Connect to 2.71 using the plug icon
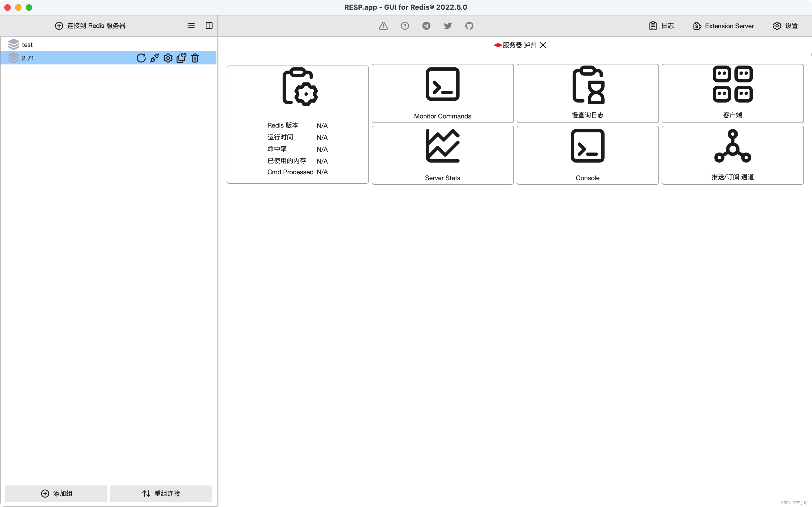Viewport: 812px width, 507px height. tap(154, 58)
